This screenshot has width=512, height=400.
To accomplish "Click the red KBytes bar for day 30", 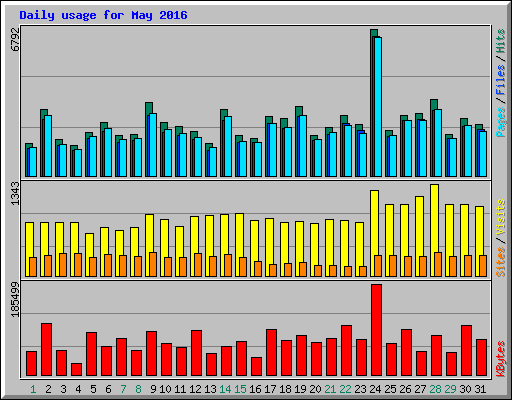I will coord(467,350).
